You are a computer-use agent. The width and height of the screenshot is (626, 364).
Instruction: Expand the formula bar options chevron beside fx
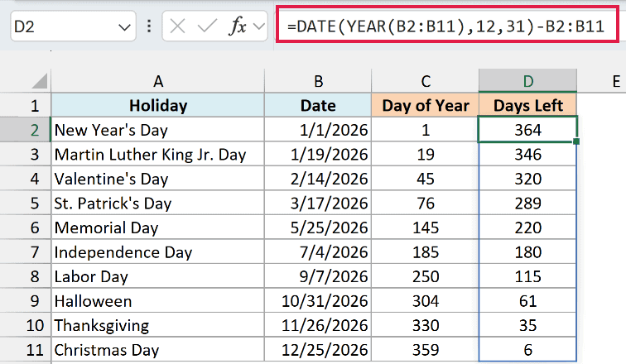pyautogui.click(x=259, y=26)
